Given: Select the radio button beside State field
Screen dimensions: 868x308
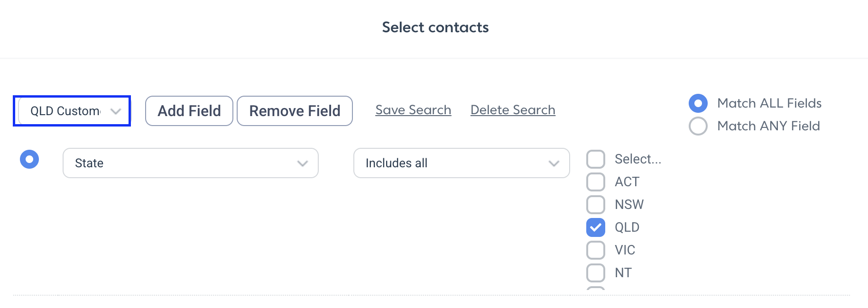Looking at the screenshot, I should click(29, 159).
